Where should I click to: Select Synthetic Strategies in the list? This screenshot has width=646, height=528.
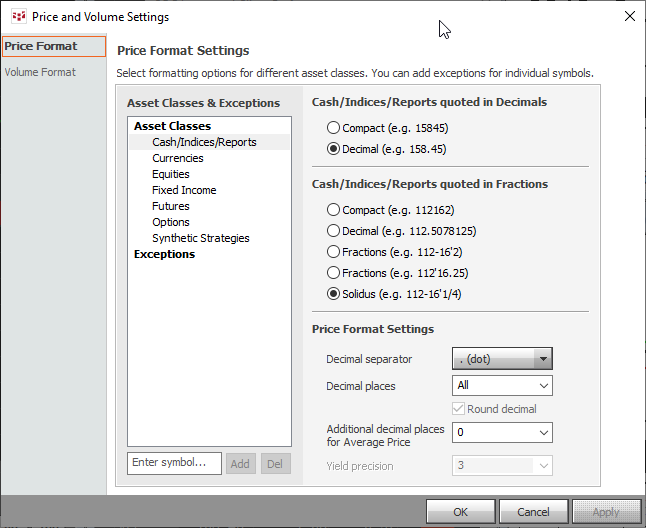200,238
